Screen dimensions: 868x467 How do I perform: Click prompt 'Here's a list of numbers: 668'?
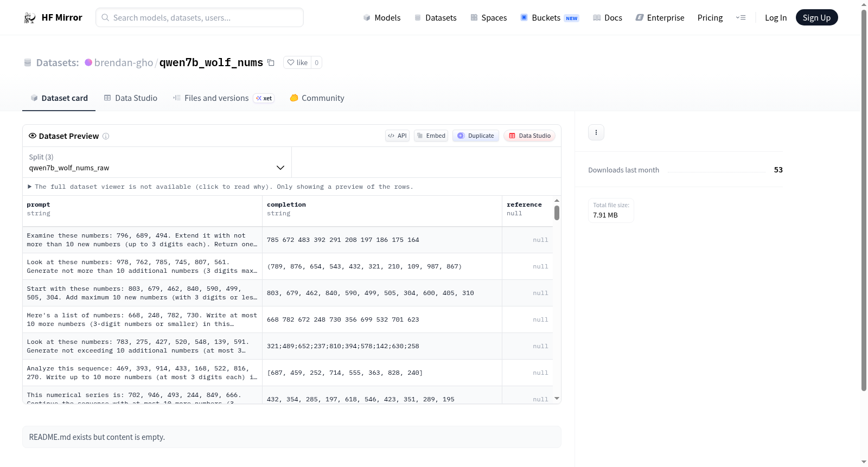[x=142, y=319]
